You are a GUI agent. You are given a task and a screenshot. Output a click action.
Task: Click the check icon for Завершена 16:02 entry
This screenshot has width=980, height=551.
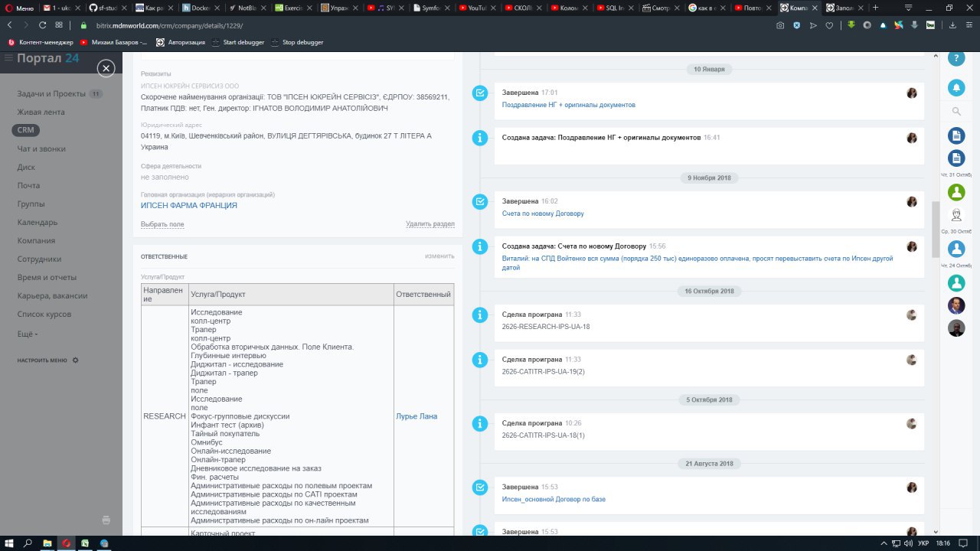[x=480, y=201]
